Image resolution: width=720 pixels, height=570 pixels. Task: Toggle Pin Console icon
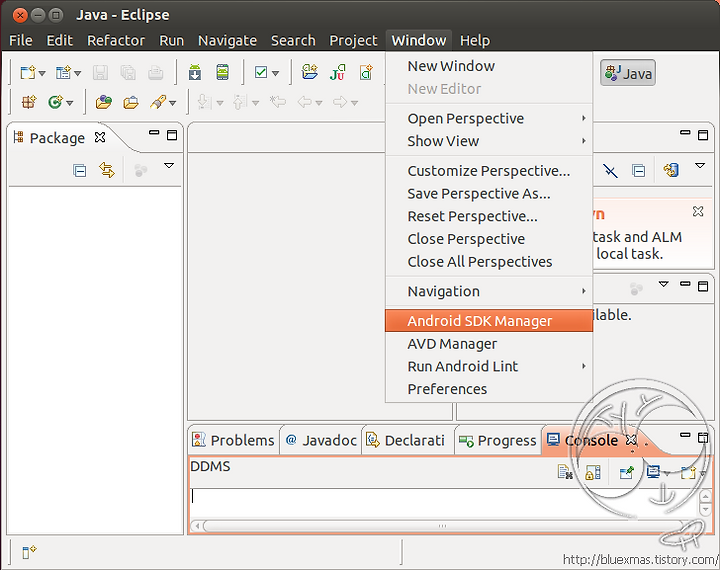(626, 472)
